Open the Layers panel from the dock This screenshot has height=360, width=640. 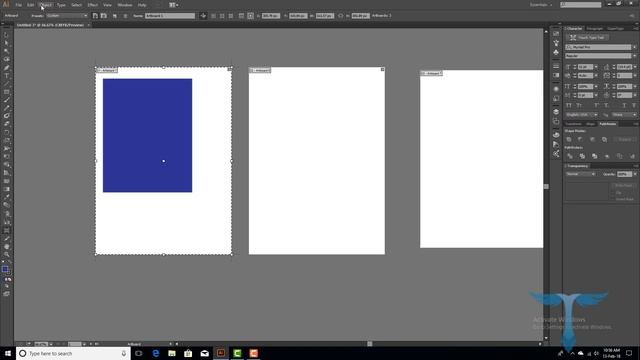[x=556, y=112]
